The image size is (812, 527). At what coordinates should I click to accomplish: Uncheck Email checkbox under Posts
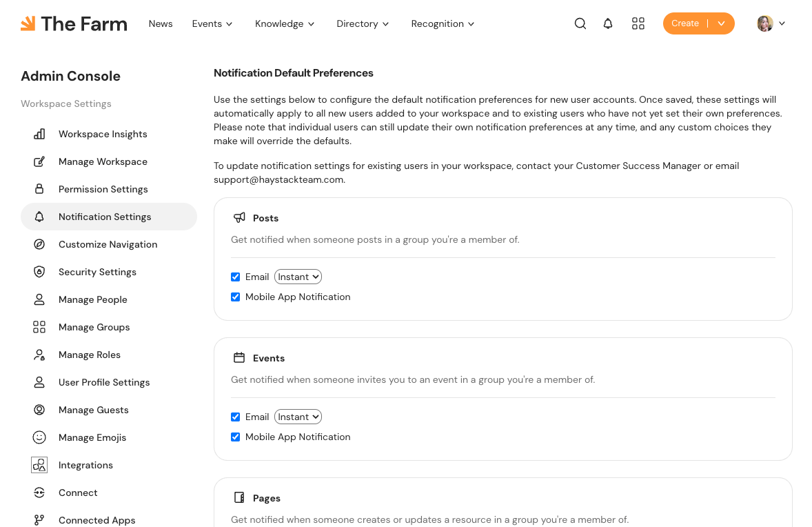236,277
